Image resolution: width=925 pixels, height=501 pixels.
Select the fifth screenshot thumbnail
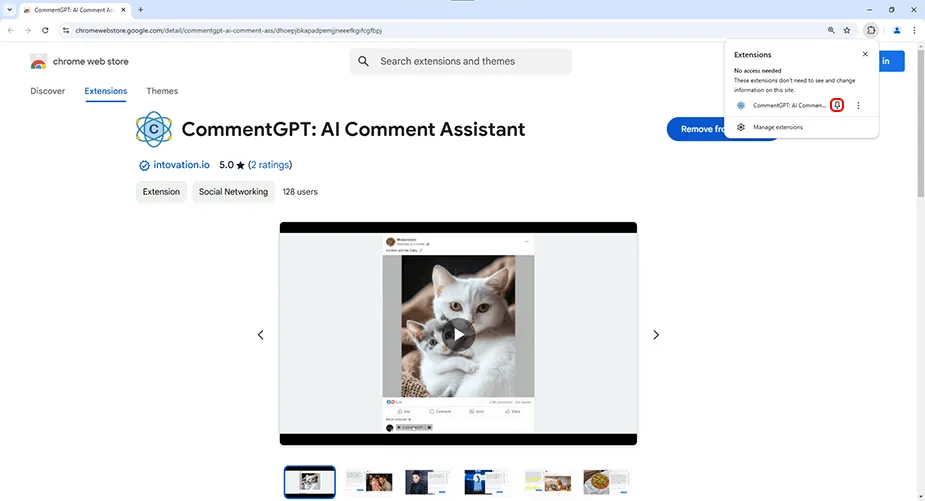[x=547, y=482]
